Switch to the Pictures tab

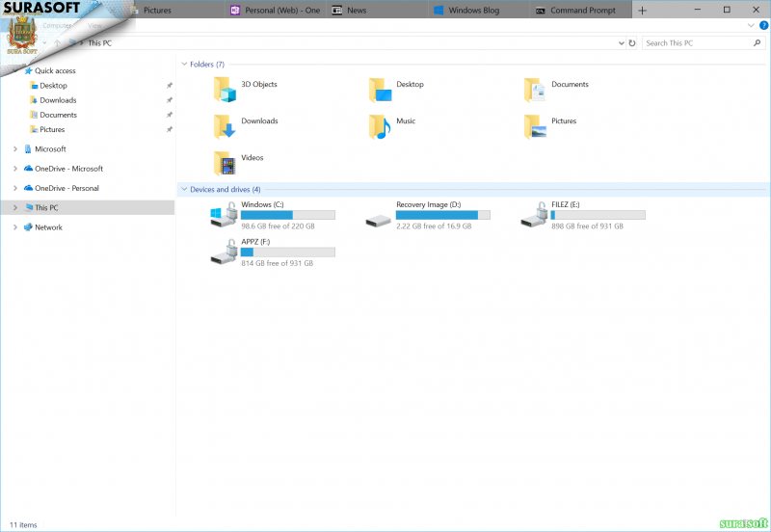[177, 10]
